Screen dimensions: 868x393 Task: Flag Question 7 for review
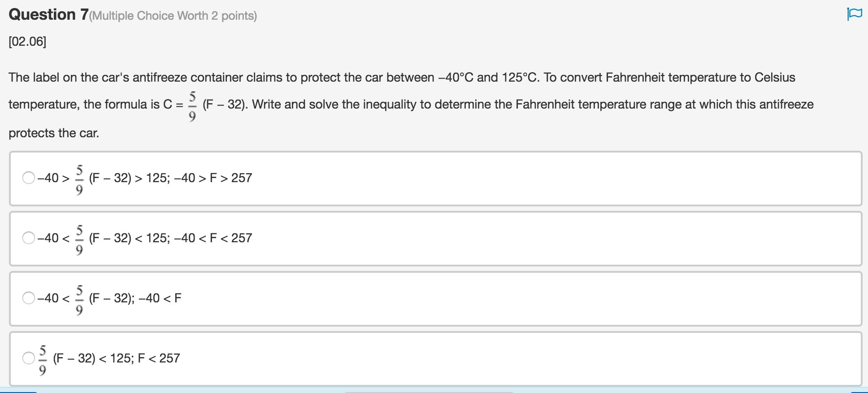pos(855,14)
